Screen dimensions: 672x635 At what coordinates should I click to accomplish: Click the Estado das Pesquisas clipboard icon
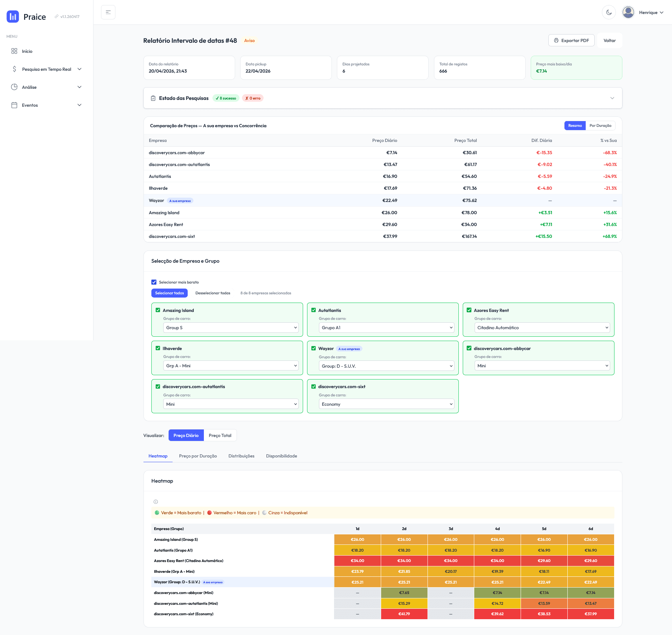pyautogui.click(x=153, y=98)
